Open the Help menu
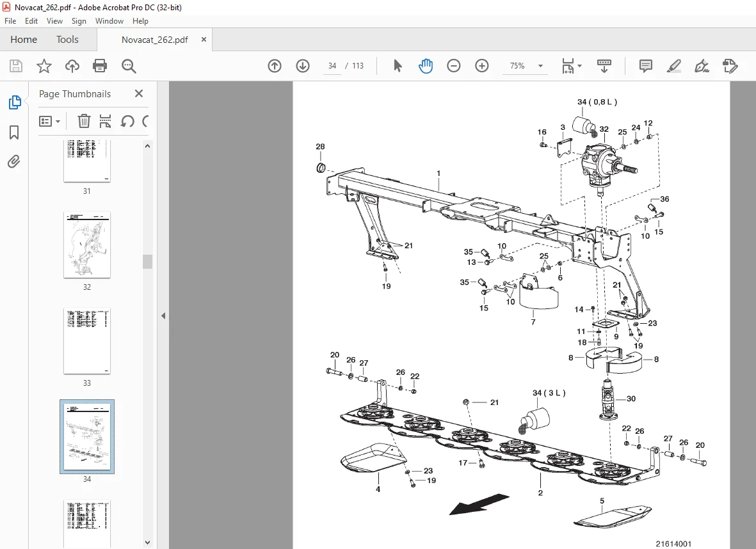 pyautogui.click(x=140, y=21)
